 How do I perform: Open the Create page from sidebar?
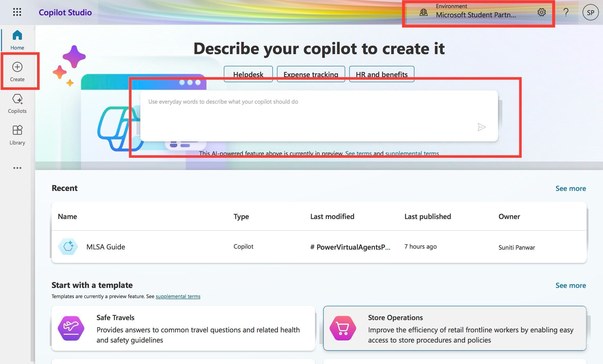click(17, 72)
